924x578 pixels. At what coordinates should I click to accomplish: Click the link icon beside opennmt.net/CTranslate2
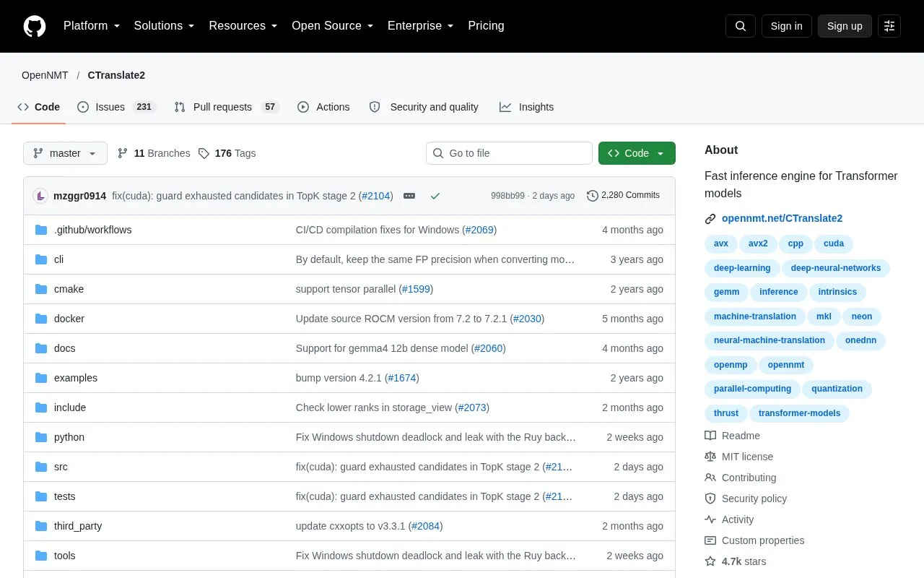(x=710, y=218)
